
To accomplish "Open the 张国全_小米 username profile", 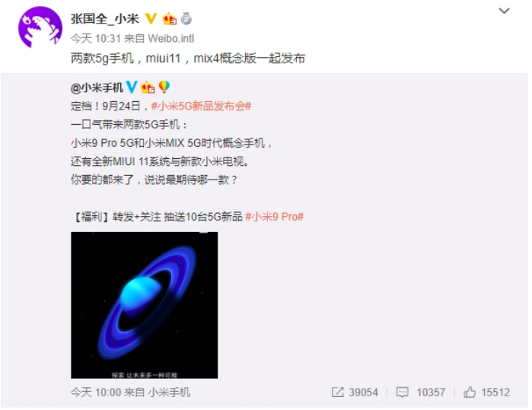I will coord(105,19).
